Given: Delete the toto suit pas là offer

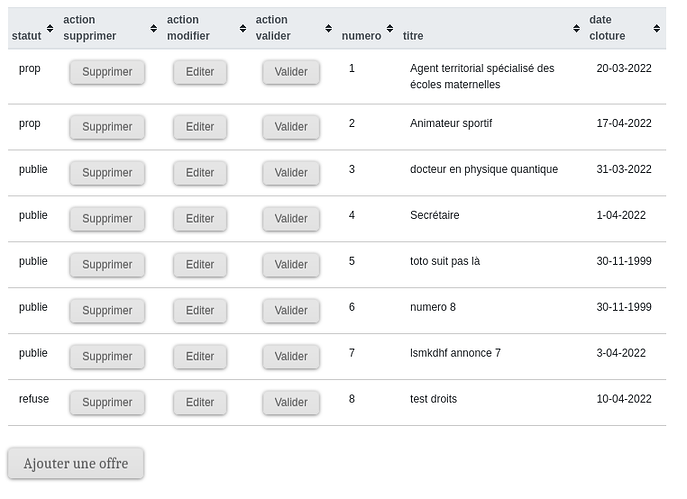Looking at the screenshot, I should 107,265.
